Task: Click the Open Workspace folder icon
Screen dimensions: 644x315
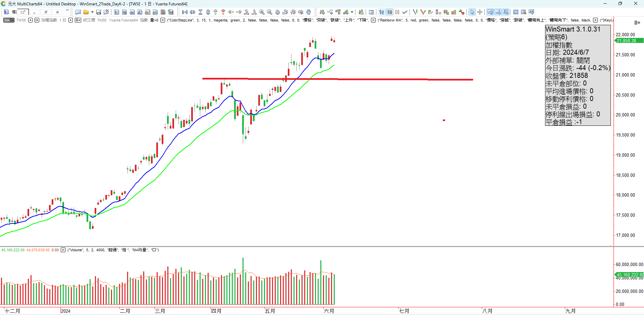Action: [x=86, y=12]
